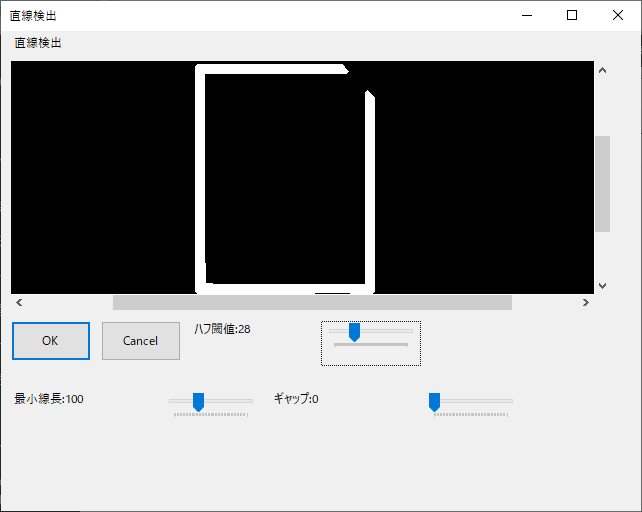Viewport: 642px width, 512px height.
Task: Click the OK button
Action: point(51,341)
